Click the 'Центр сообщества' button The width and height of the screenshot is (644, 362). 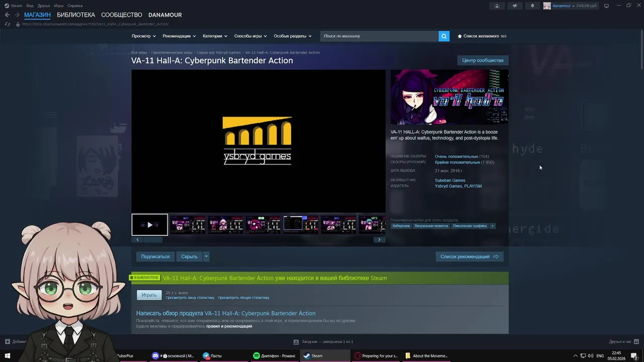coord(482,60)
